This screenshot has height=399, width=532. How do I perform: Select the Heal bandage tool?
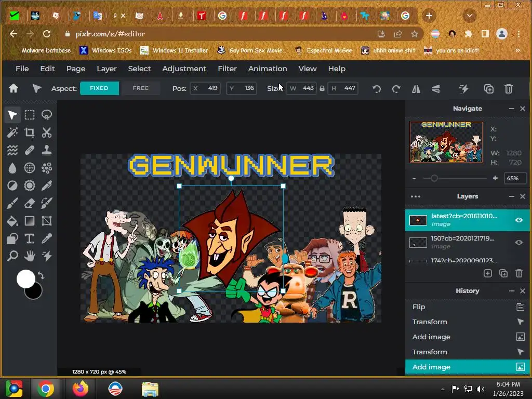(30, 150)
